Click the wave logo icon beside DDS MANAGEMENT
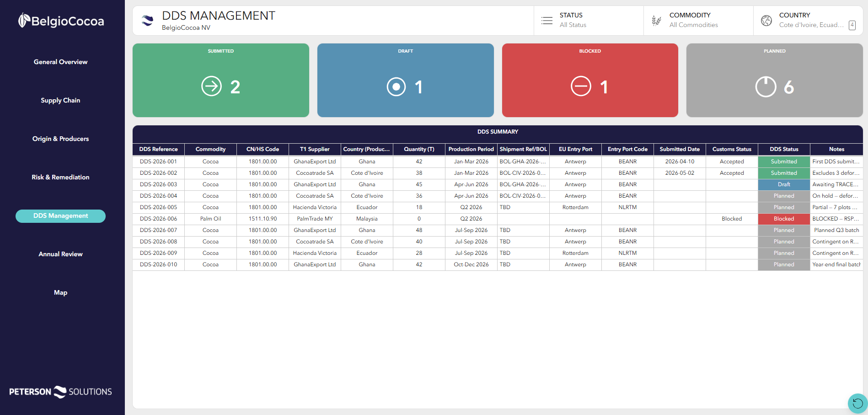This screenshot has height=415, width=868. pos(147,21)
